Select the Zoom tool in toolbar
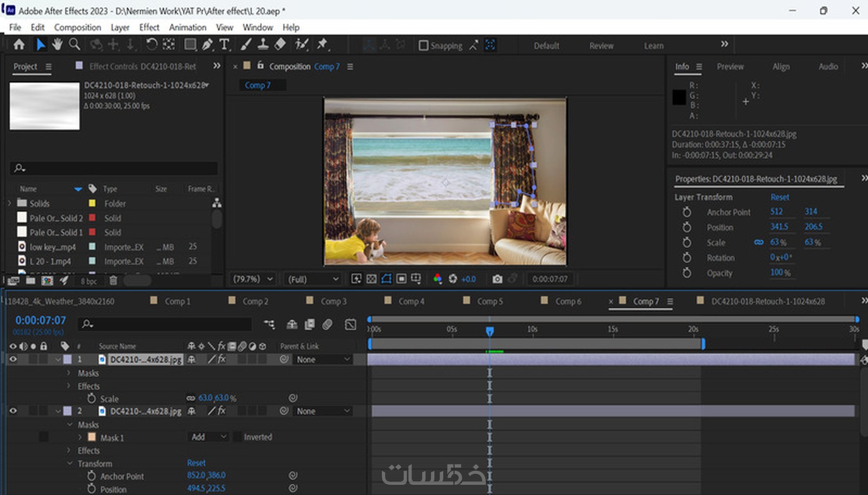This screenshot has height=495, width=868. pos(75,45)
